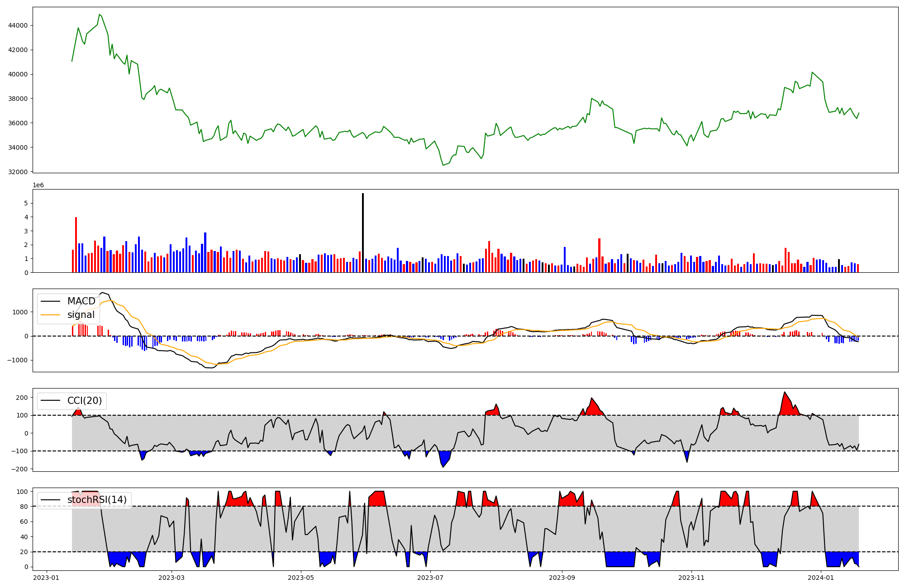Click the orange line sample in signal legend

tap(51, 315)
